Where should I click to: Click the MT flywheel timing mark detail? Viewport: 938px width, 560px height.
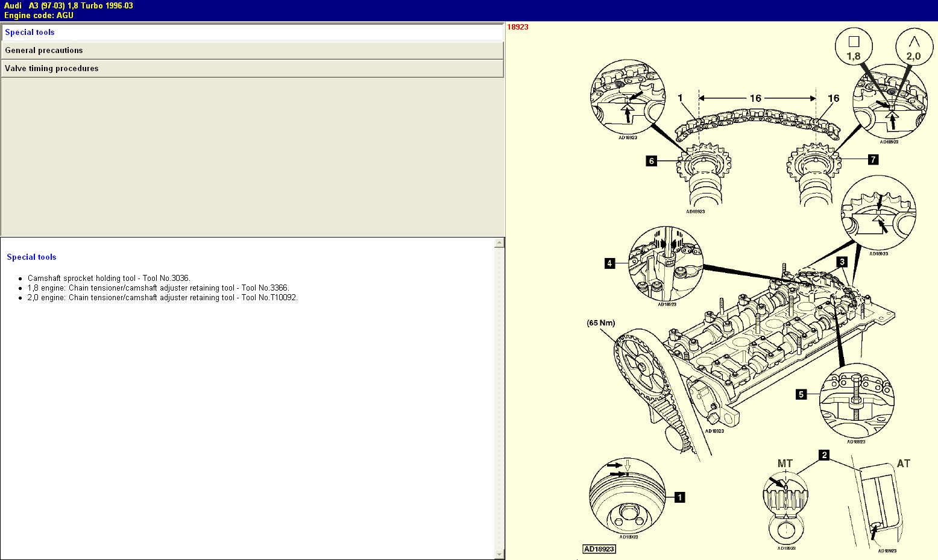(785, 508)
